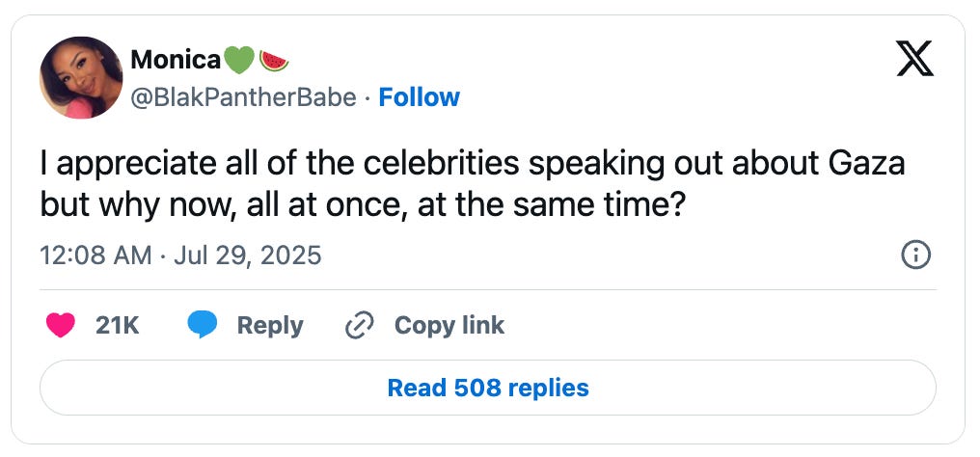Click the X logo icon
Viewport: 980px width, 457px height.
[x=914, y=61]
